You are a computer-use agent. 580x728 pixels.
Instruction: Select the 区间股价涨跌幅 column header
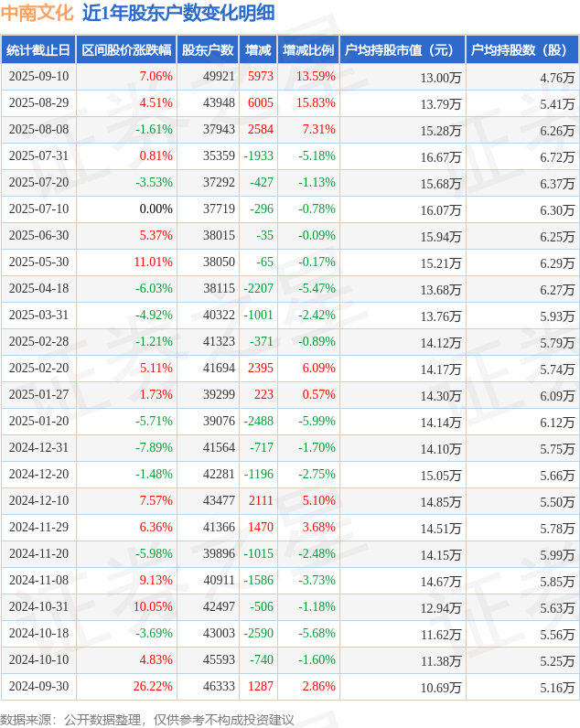pyautogui.click(x=125, y=50)
